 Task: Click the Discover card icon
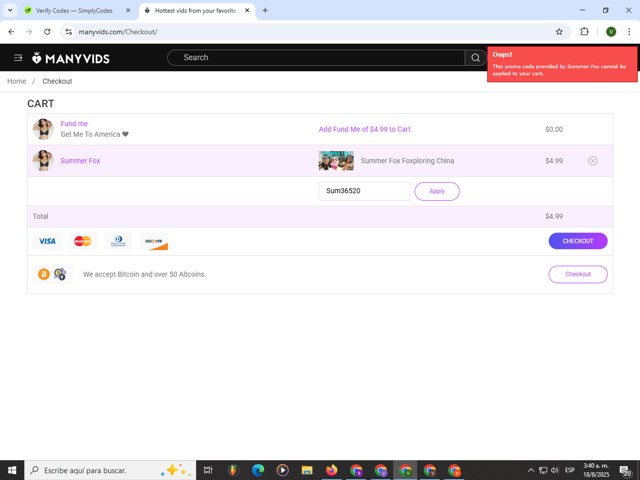154,241
